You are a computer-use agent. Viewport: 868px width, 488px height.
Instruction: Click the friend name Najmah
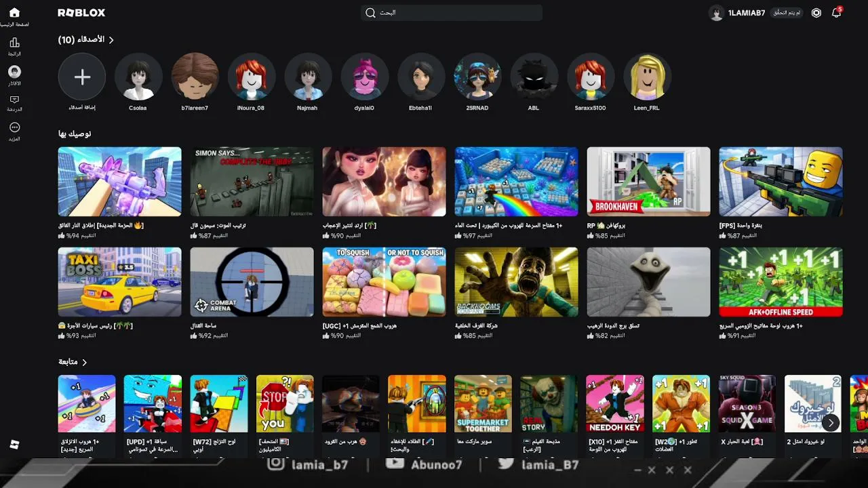(x=308, y=108)
